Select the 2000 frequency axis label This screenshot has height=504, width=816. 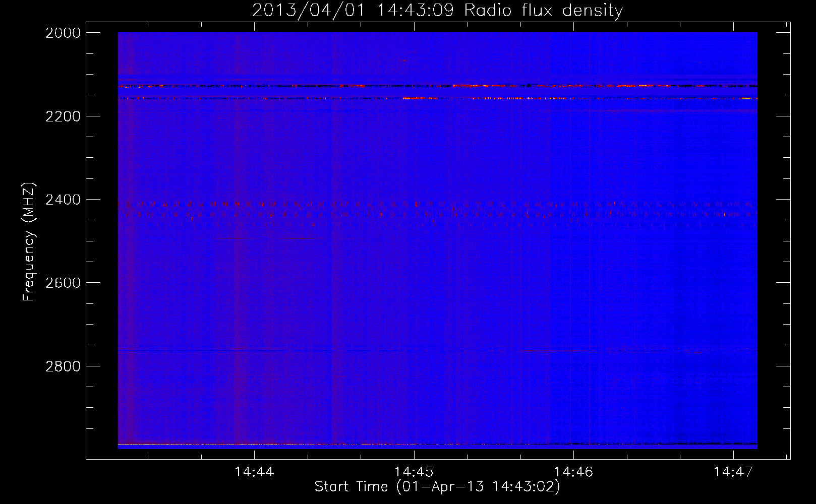pos(63,33)
